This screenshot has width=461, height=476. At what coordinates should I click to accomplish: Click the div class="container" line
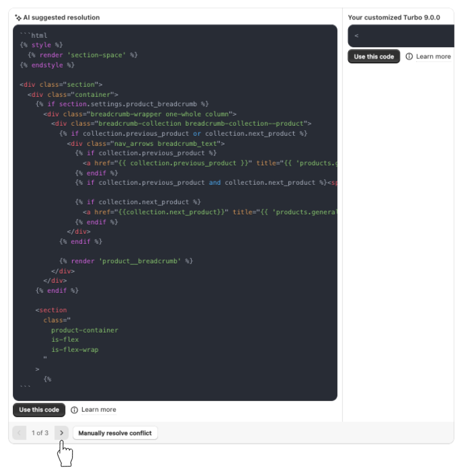click(73, 94)
